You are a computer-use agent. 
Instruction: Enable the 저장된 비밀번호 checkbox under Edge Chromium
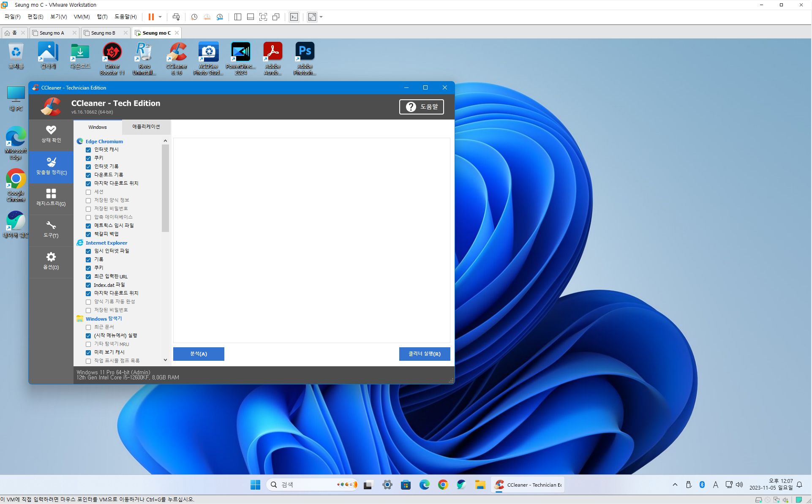(x=88, y=209)
